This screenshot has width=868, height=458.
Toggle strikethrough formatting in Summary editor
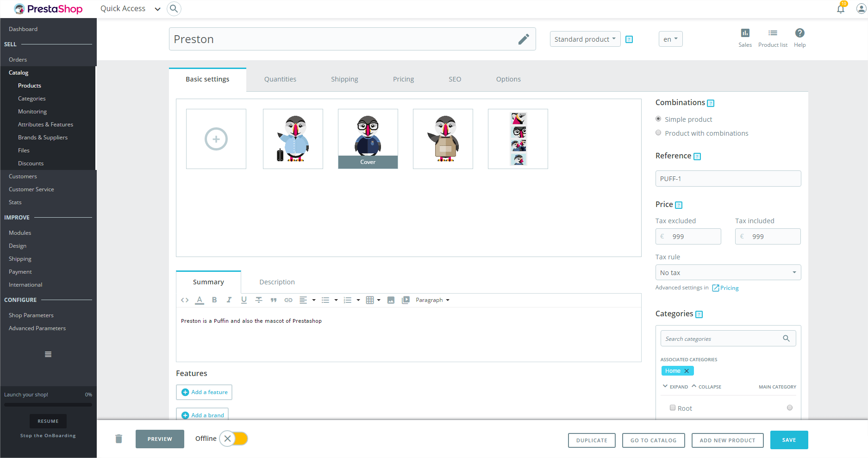[x=259, y=300]
